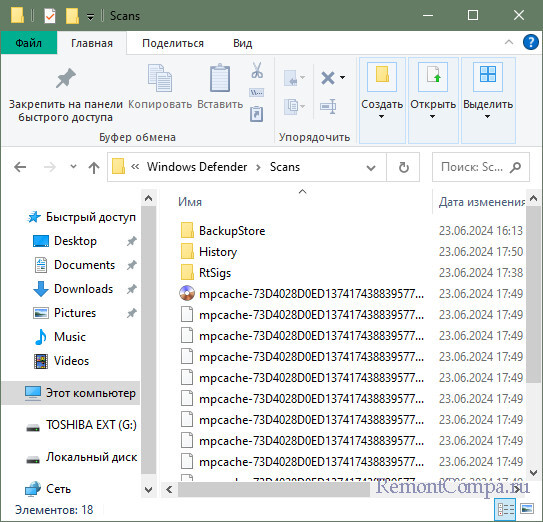Open the Файл menu tab
This screenshot has width=543, height=522.
29,43
